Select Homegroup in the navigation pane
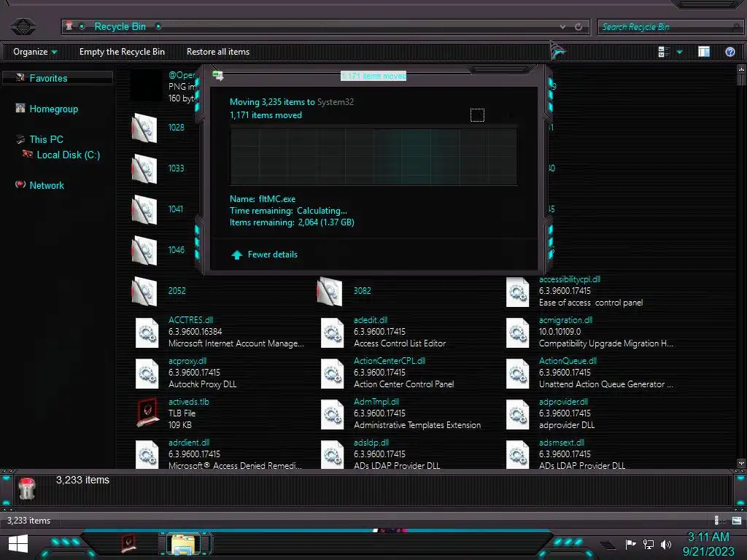Image resolution: width=747 pixels, height=560 pixels. tap(54, 109)
